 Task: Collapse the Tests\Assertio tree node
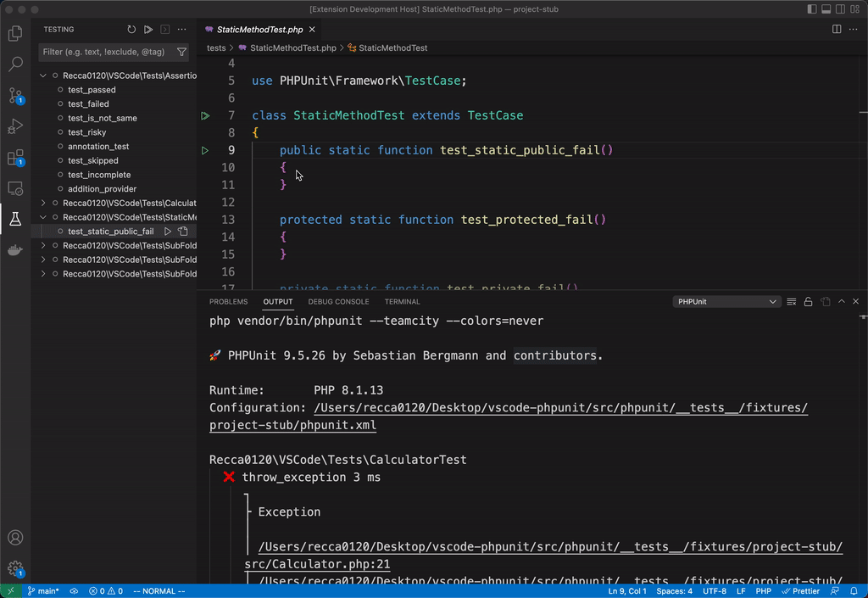(43, 75)
